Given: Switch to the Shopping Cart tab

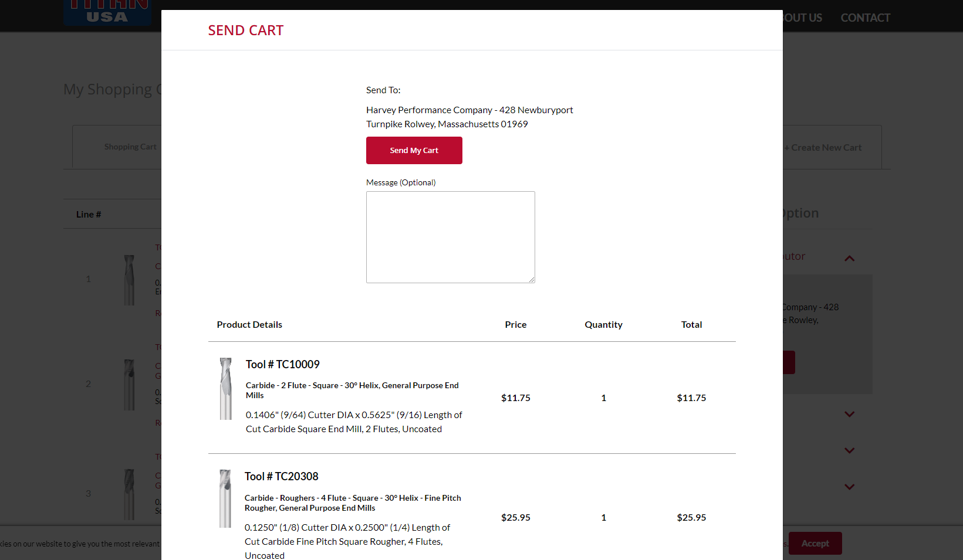Looking at the screenshot, I should tap(130, 147).
